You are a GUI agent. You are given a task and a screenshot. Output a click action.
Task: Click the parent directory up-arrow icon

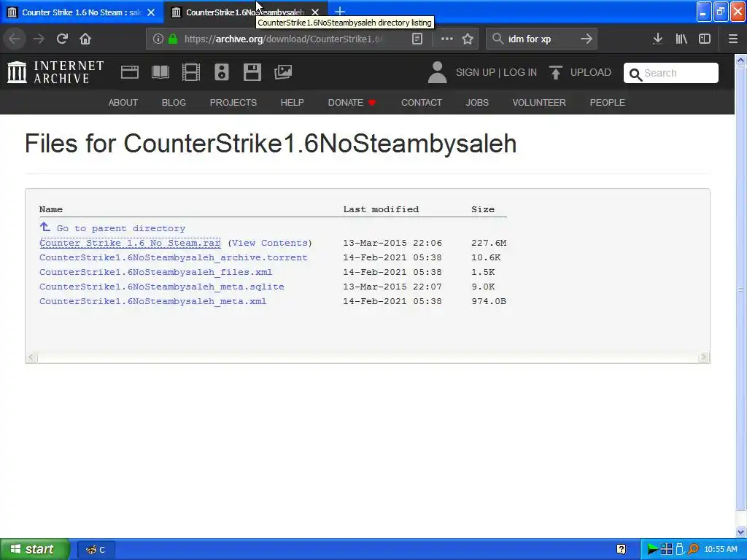(44, 227)
